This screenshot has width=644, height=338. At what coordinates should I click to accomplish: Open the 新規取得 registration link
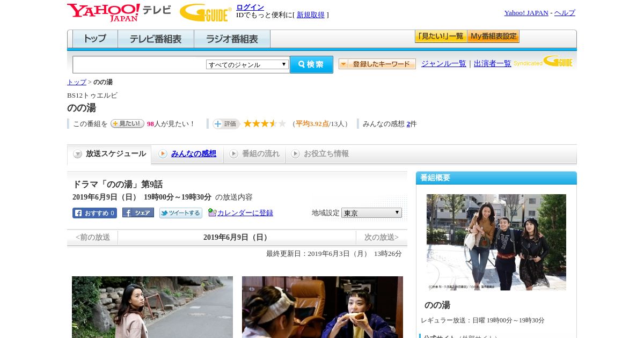click(x=311, y=15)
